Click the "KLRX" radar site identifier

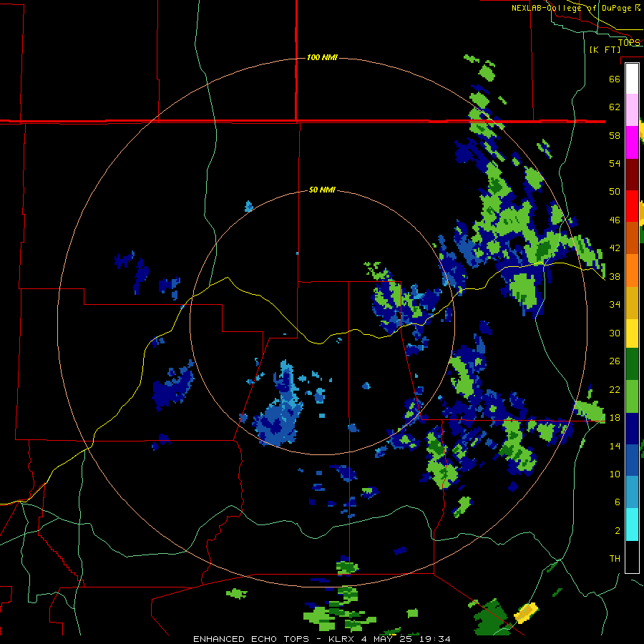pyautogui.click(x=342, y=639)
